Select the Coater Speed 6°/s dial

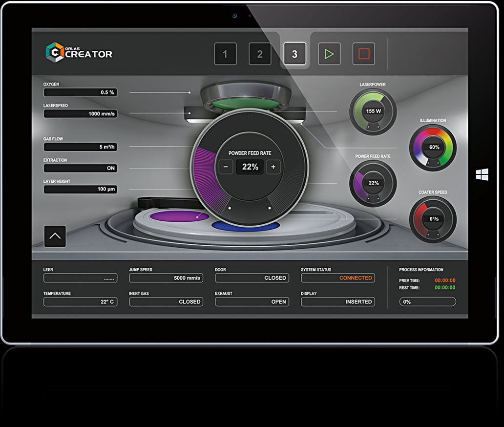[x=433, y=219]
